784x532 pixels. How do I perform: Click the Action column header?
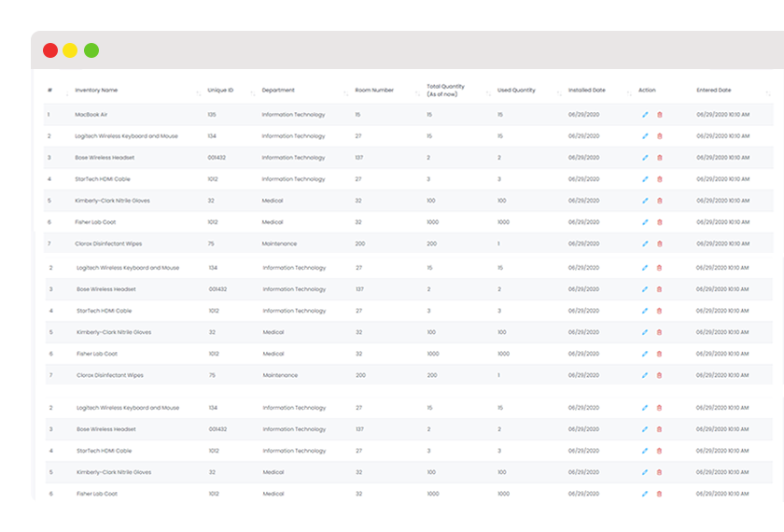tap(647, 90)
